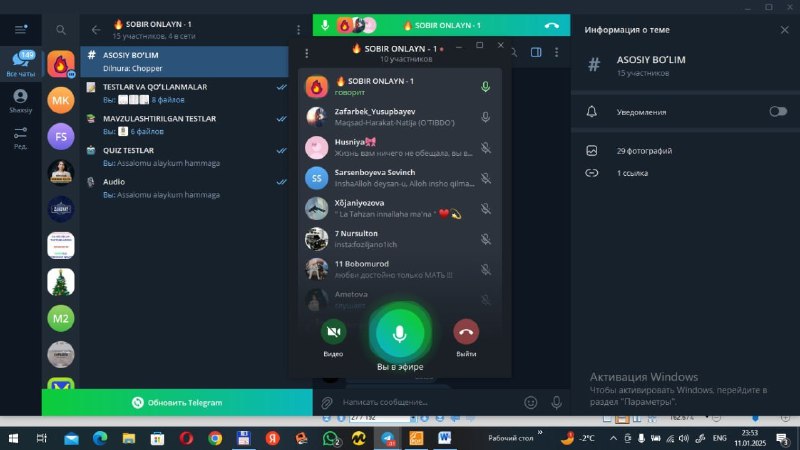Screen dimensions: 800x450
Task: Open the taskbar volume speaker icon
Action: point(684,438)
